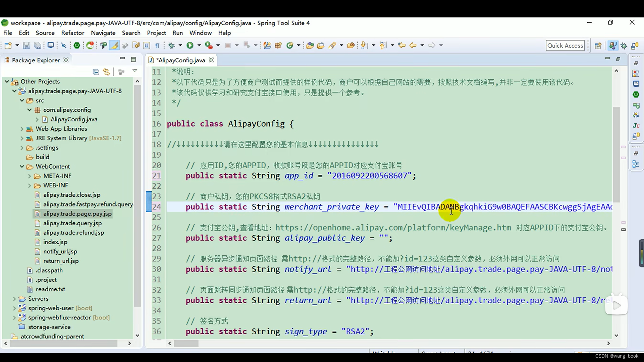This screenshot has height=362, width=644.
Task: Click the Open Task folder icon
Action: [321, 45]
